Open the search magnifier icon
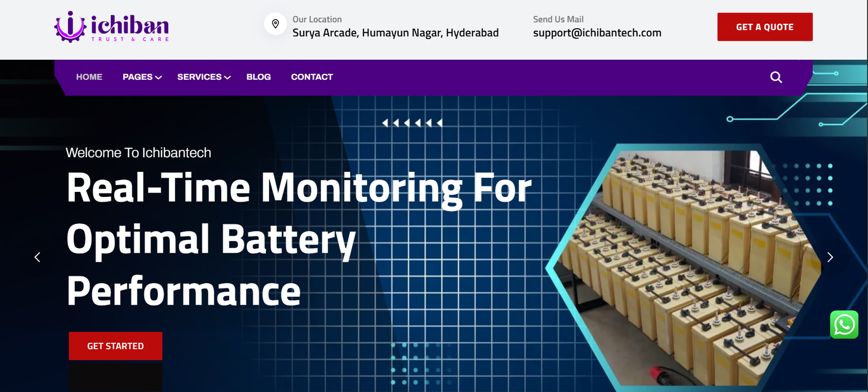This screenshot has height=392, width=868. [x=776, y=78]
